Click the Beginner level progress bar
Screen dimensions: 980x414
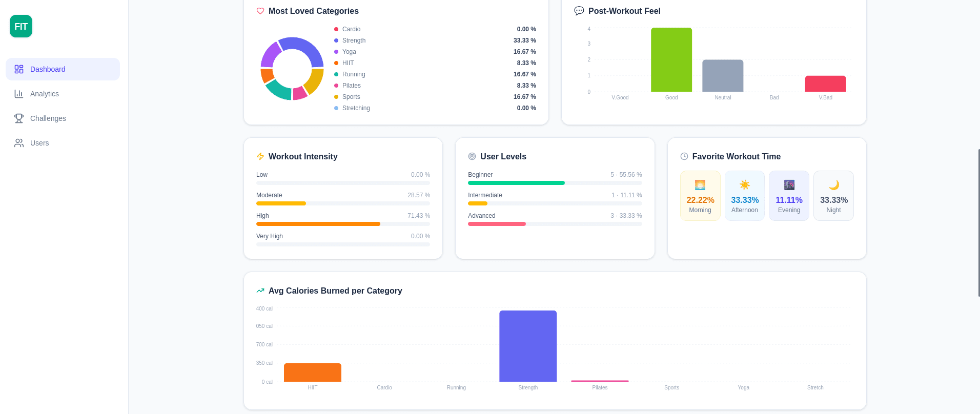pyautogui.click(x=555, y=183)
